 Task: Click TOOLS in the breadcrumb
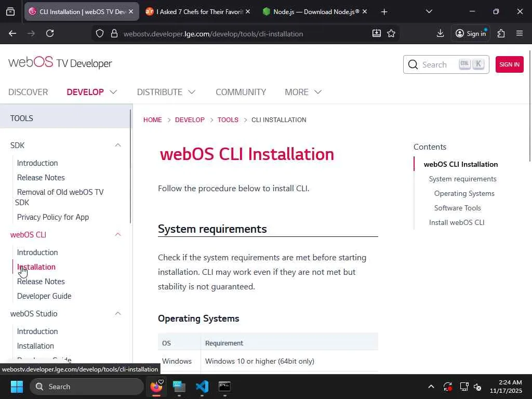228,120
